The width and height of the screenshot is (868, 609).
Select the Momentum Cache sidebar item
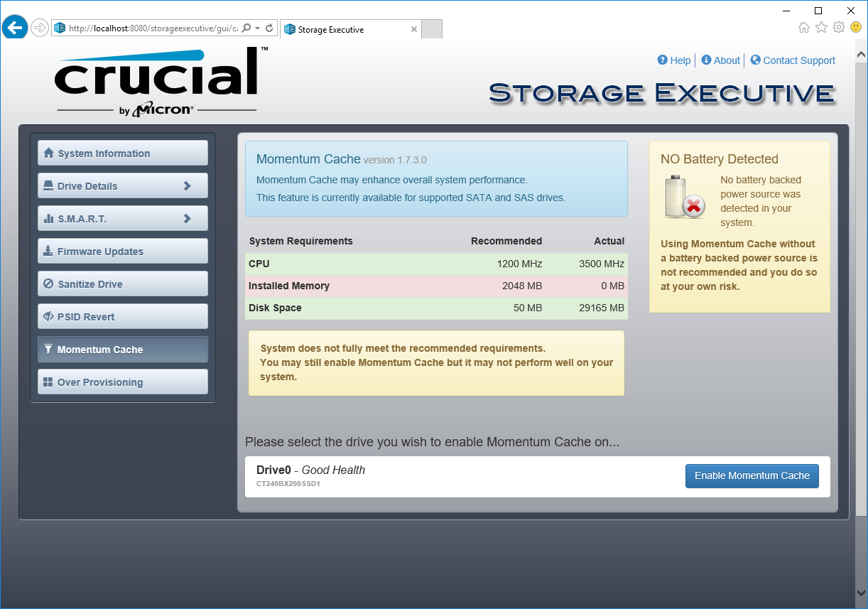pyautogui.click(x=123, y=349)
